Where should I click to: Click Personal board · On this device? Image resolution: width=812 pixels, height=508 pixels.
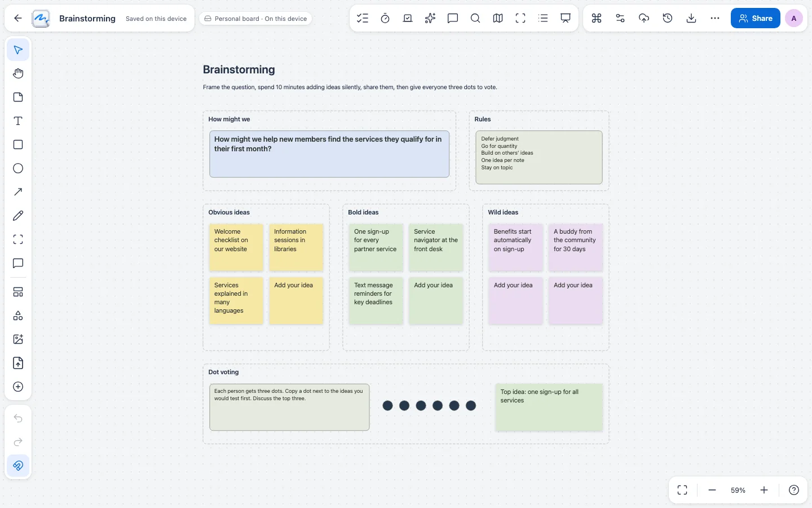(255, 19)
